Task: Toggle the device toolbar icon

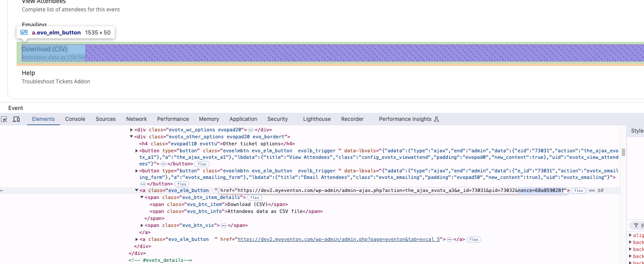Action: (16, 119)
